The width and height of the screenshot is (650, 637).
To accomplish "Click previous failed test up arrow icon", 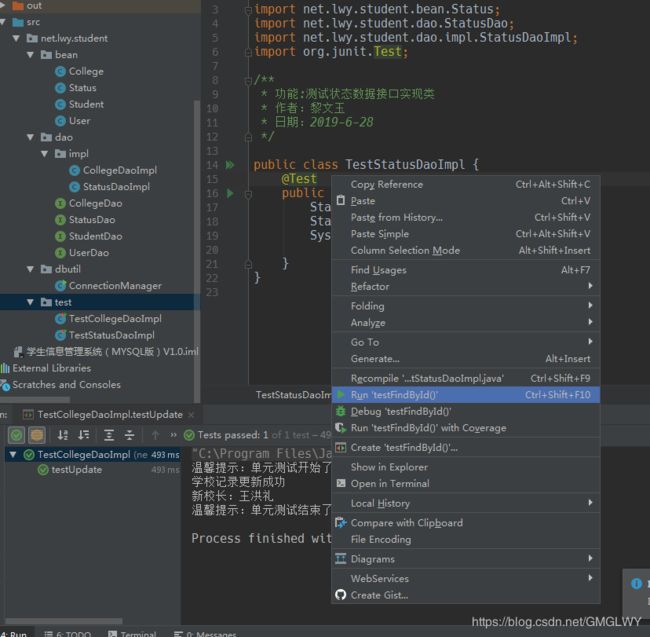I will click(155, 435).
